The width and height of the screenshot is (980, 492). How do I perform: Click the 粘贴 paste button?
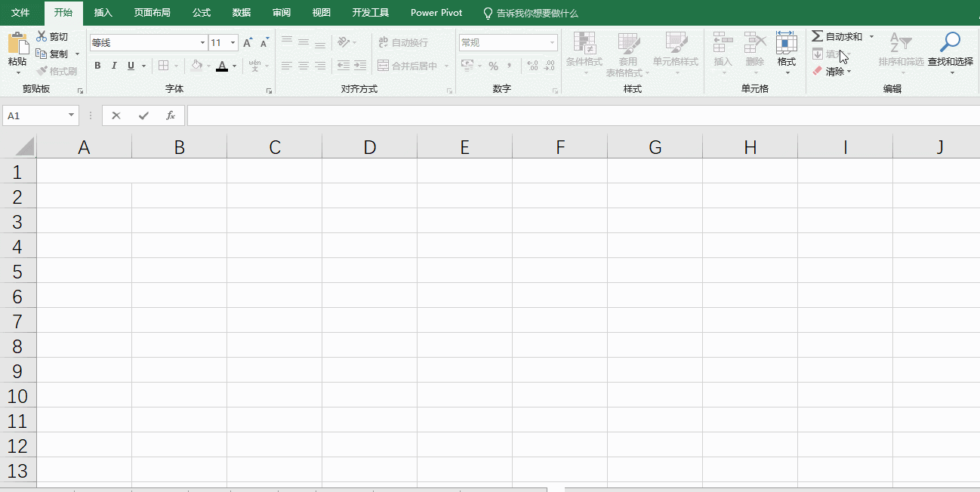16,51
